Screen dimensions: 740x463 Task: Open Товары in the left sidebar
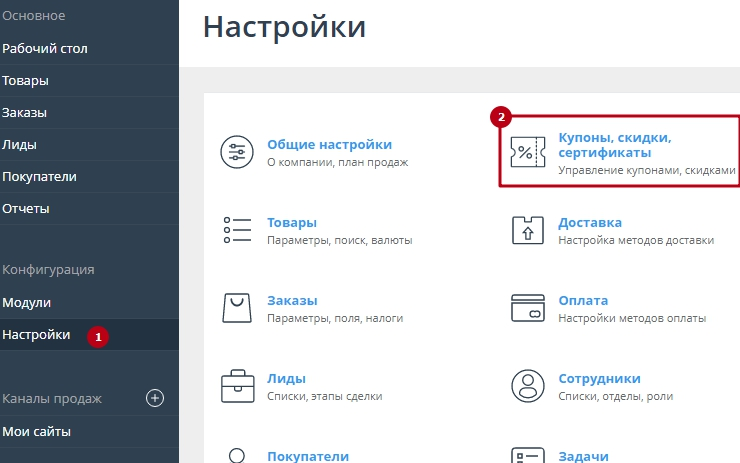tap(25, 80)
